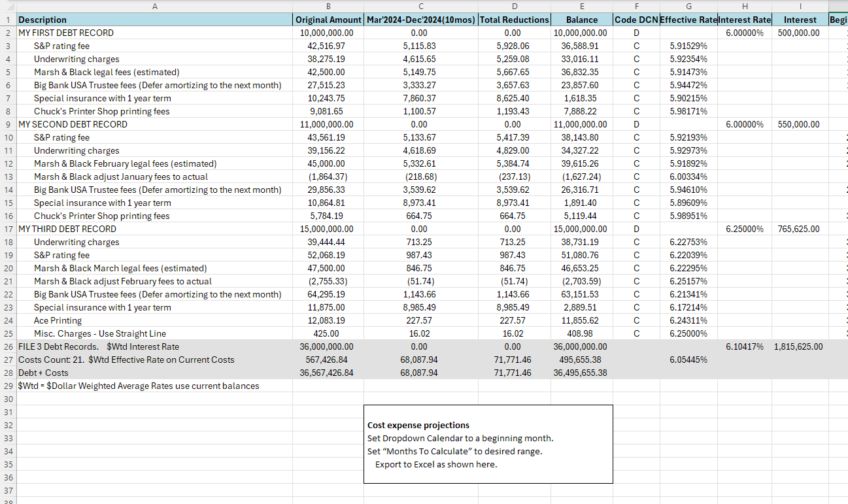Select the 36,567,426.84 total amount cell
This screenshot has height=504, width=848.
[328, 373]
